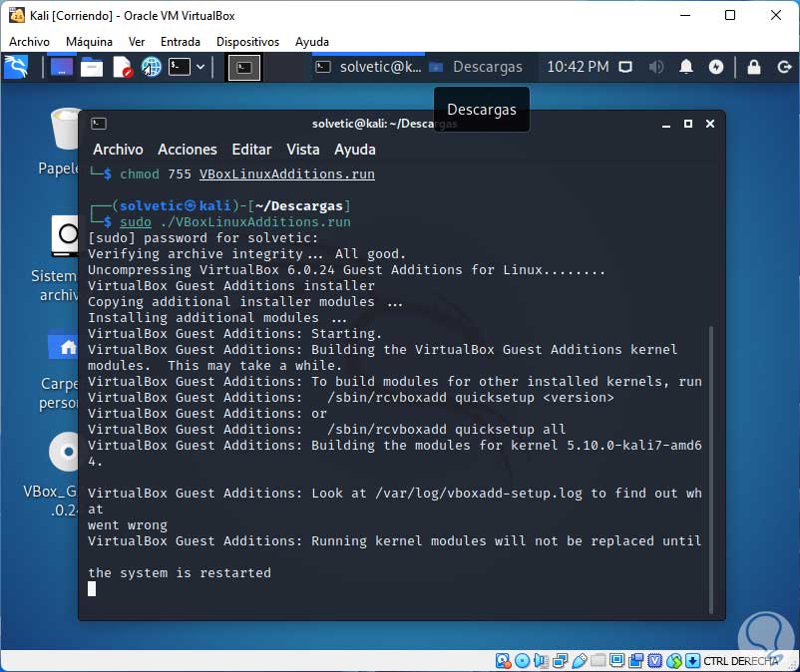
Task: Click the CPU virtualization V chip icon
Action: point(654,661)
